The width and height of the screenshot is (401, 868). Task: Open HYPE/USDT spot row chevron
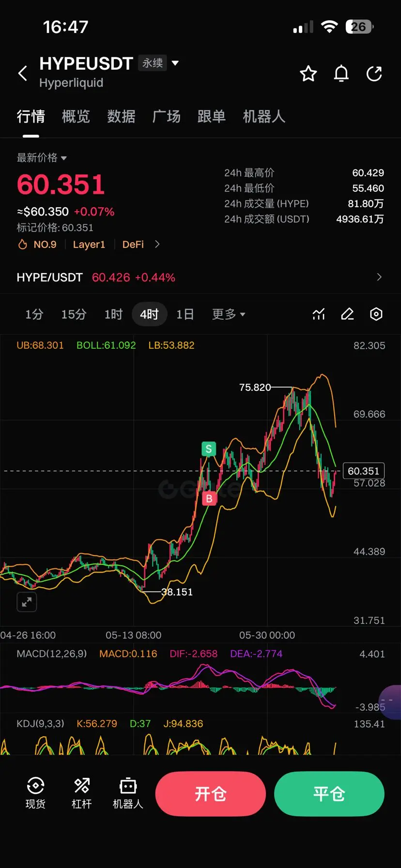click(379, 277)
